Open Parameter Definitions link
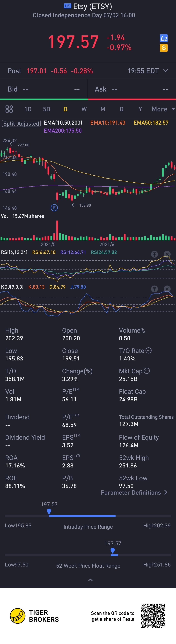This screenshot has height=644, width=176. click(x=134, y=493)
